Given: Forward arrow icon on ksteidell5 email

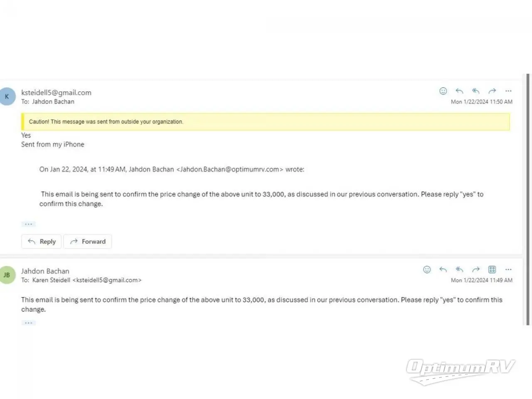Looking at the screenshot, I should point(492,91).
